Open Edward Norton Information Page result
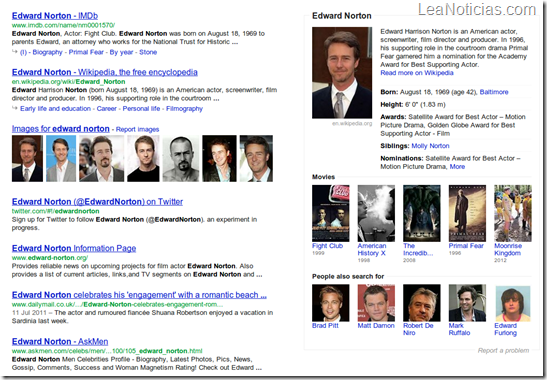547x380 pixels. tap(74, 248)
